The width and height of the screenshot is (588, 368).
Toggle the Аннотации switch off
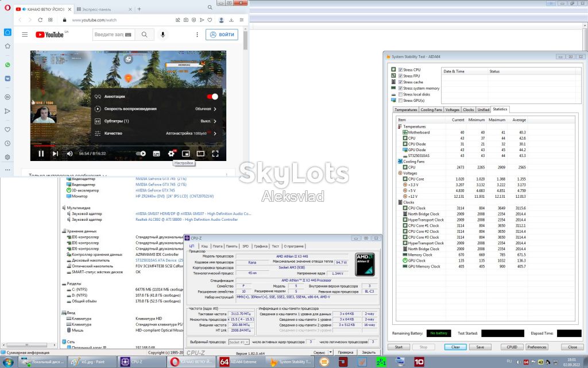click(212, 97)
